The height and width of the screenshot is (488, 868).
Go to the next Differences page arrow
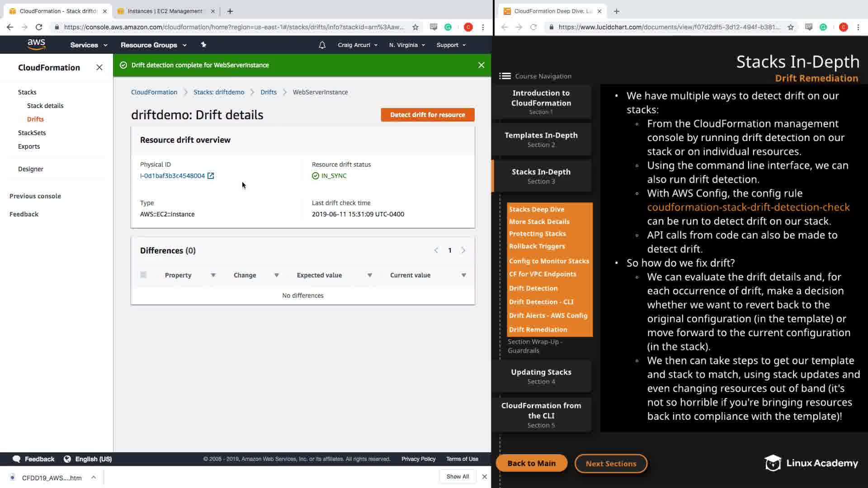463,250
